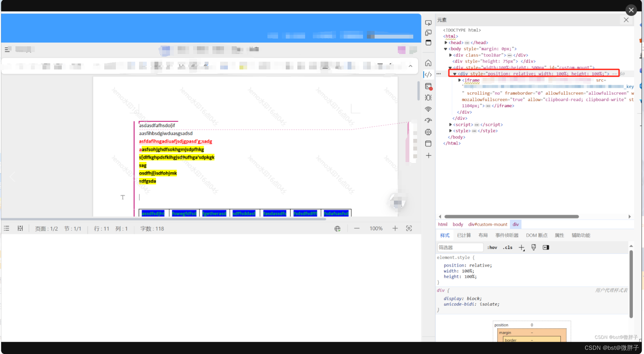Collapse the editor toolbar chevron
Viewport: 644px width, 354px height.
(x=410, y=66)
